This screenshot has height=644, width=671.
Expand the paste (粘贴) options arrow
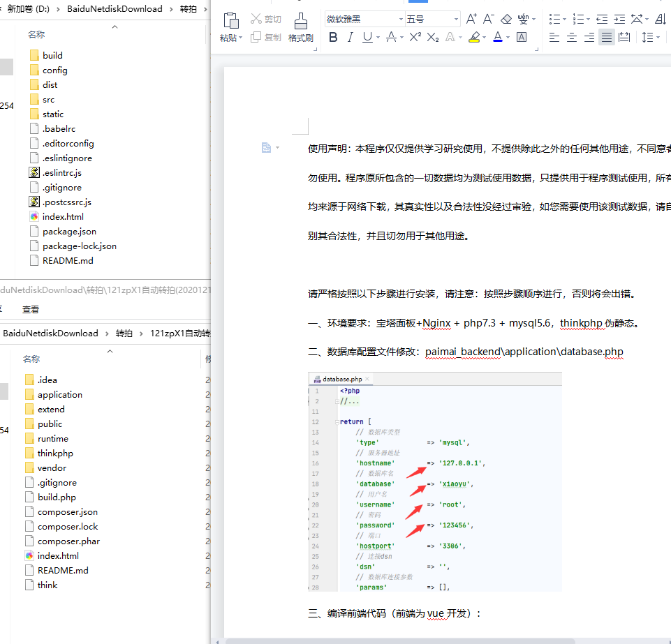pyautogui.click(x=240, y=38)
